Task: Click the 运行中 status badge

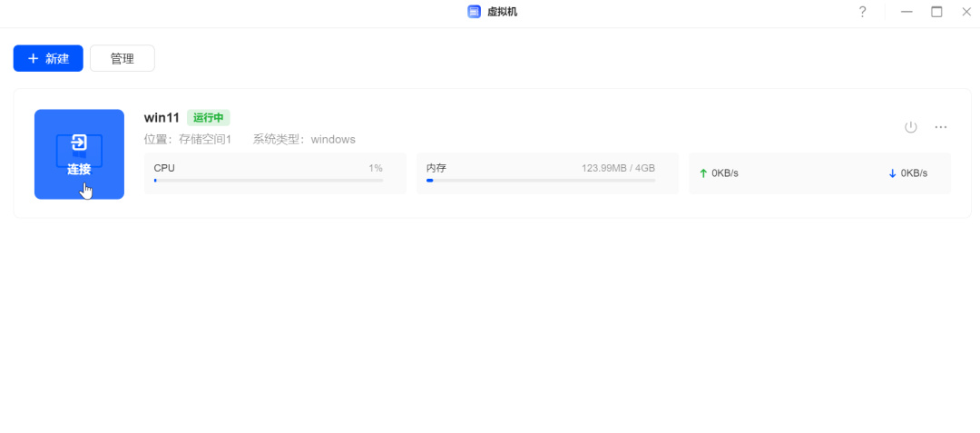Action: point(208,117)
